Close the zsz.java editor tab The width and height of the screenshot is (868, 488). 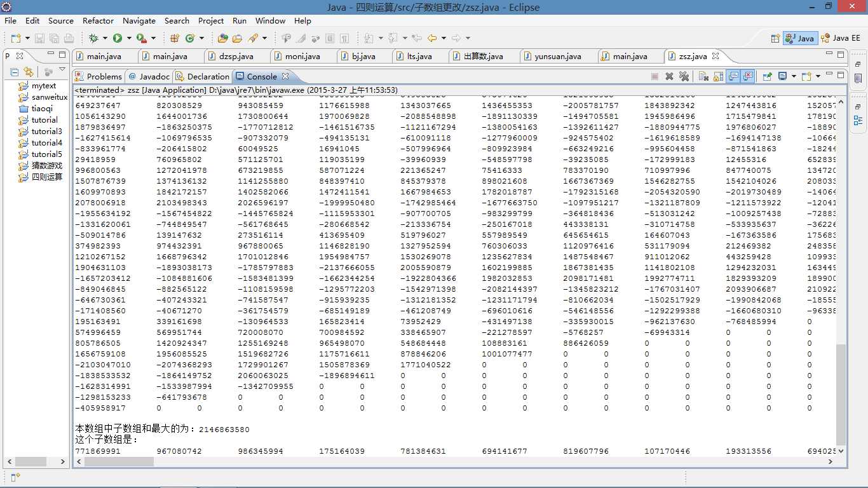[716, 56]
